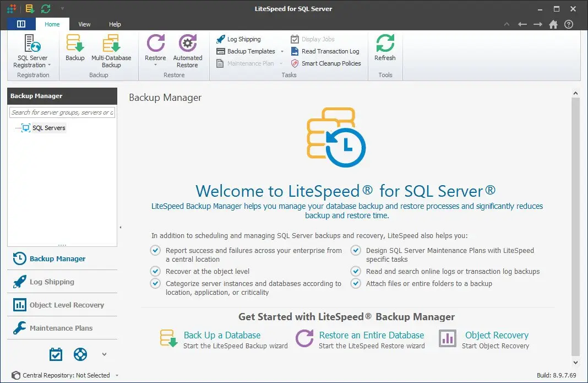Open the job calendar icon in navigation pane
The image size is (588, 383).
56,354
